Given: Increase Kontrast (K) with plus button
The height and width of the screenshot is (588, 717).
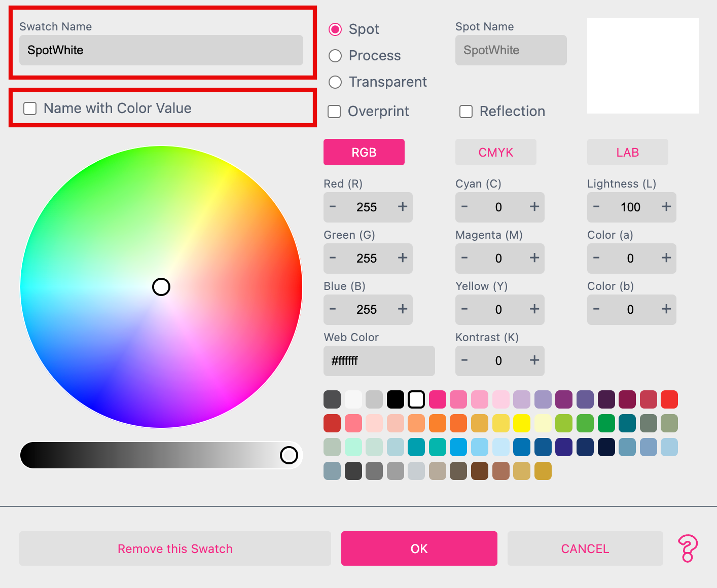Looking at the screenshot, I should click(x=534, y=360).
